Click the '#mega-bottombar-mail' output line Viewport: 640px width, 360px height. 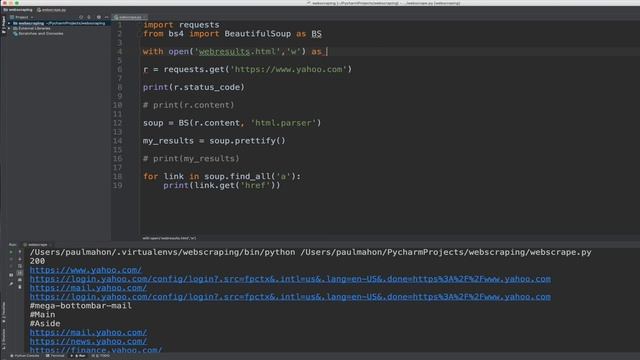[81, 306]
